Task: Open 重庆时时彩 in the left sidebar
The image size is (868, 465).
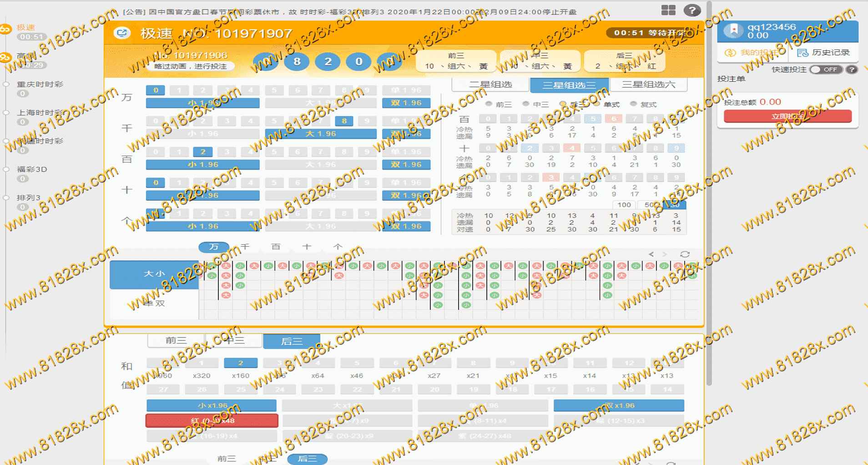Action: click(40, 84)
